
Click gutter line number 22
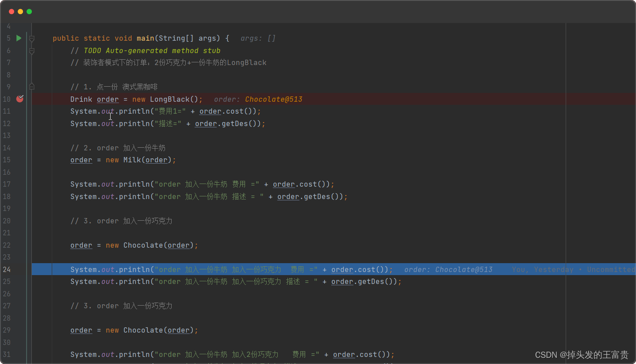pos(6,245)
